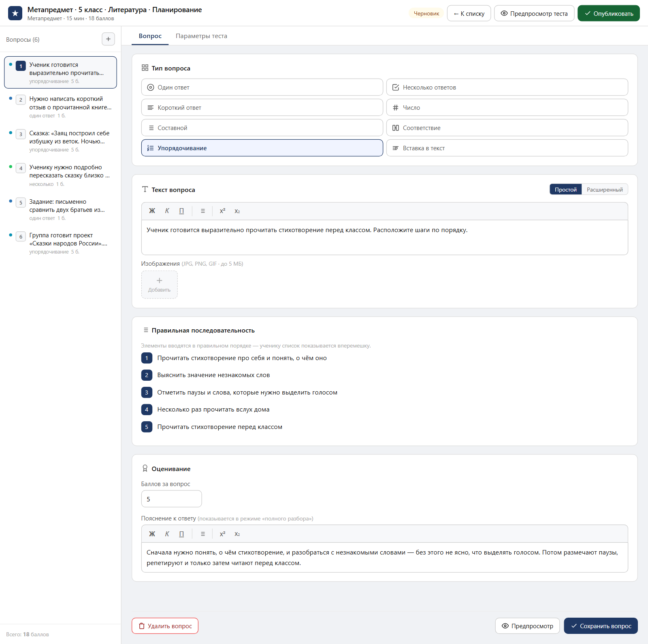Click the star app logo

pyautogui.click(x=15, y=13)
